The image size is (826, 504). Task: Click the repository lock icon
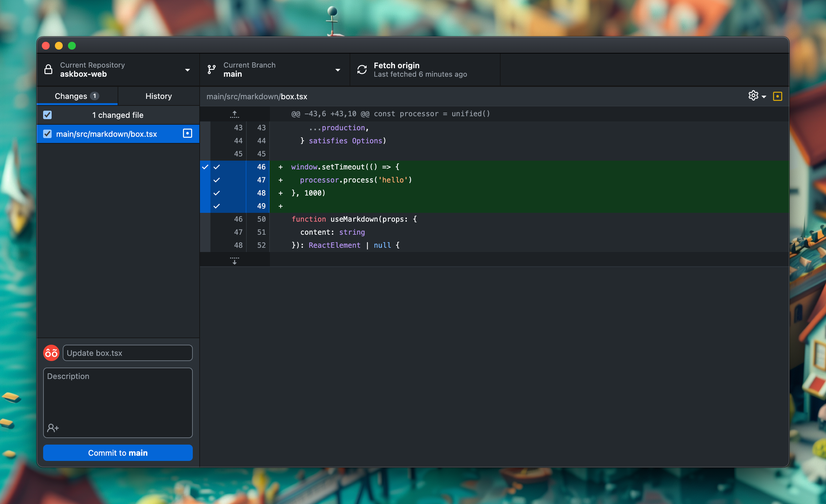click(48, 69)
